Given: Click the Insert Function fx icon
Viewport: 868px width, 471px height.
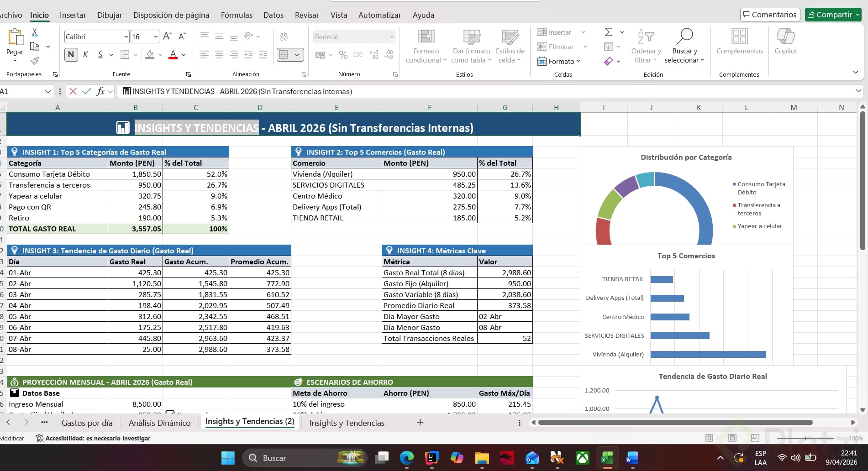Looking at the screenshot, I should [x=100, y=91].
